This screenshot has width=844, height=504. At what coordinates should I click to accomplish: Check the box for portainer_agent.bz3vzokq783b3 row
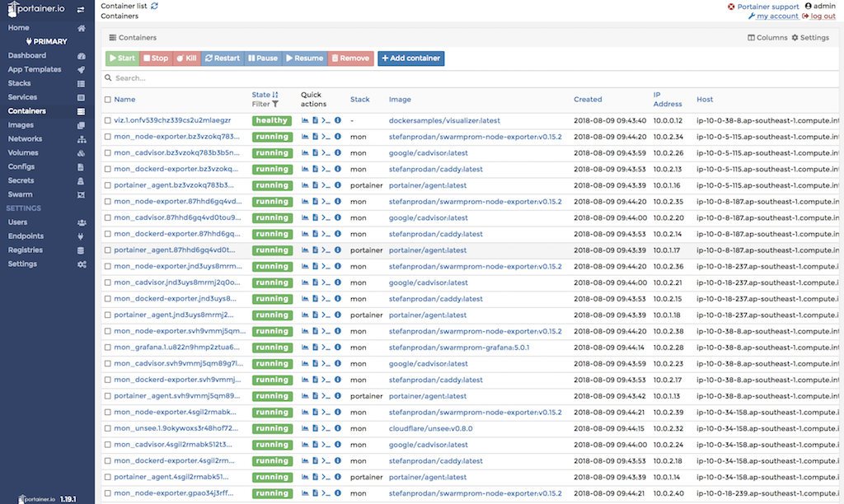[108, 185]
